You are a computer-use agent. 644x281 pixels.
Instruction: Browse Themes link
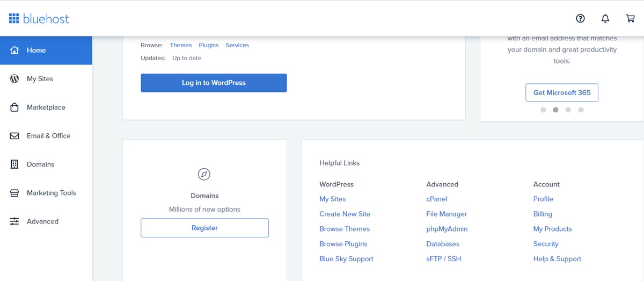(x=181, y=45)
